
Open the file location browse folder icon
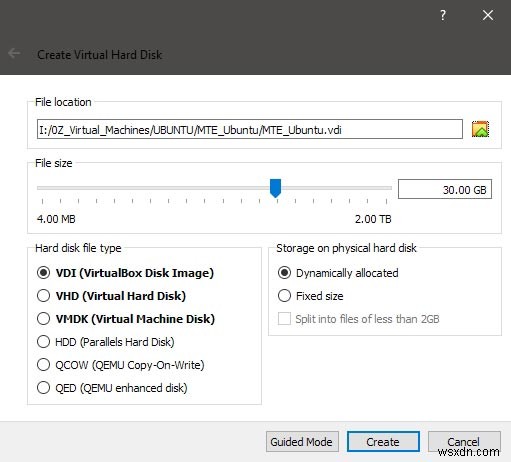(480, 129)
